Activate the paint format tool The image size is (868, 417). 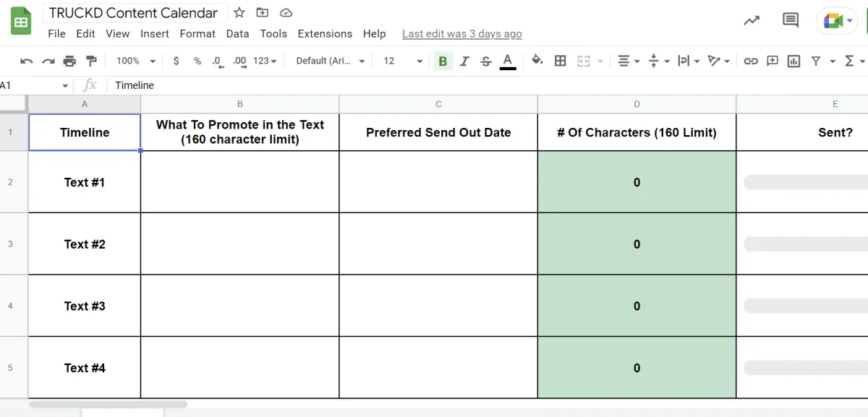tap(91, 61)
